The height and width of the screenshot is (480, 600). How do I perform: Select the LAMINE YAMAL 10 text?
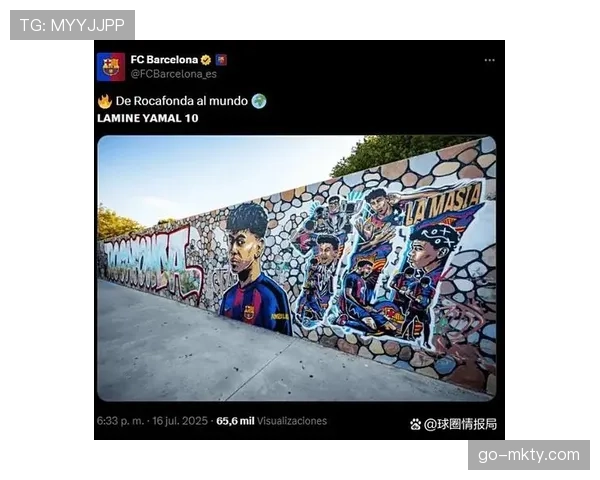tap(148, 118)
